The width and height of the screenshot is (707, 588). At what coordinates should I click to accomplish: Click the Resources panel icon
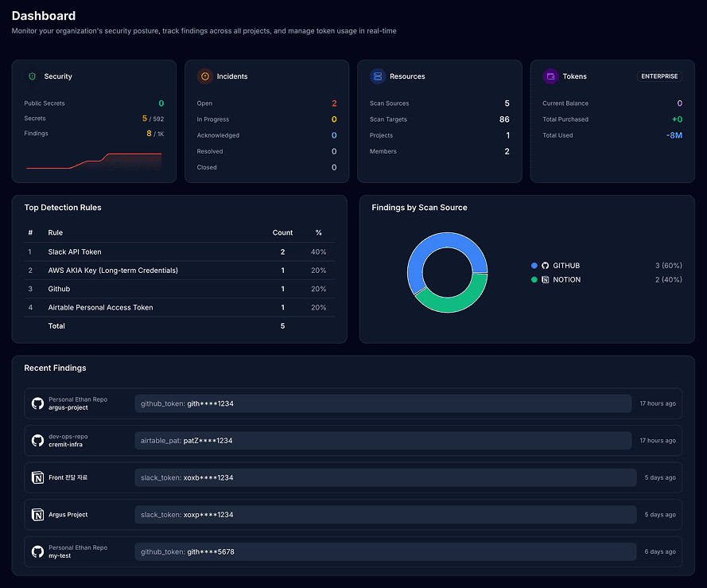tap(379, 76)
